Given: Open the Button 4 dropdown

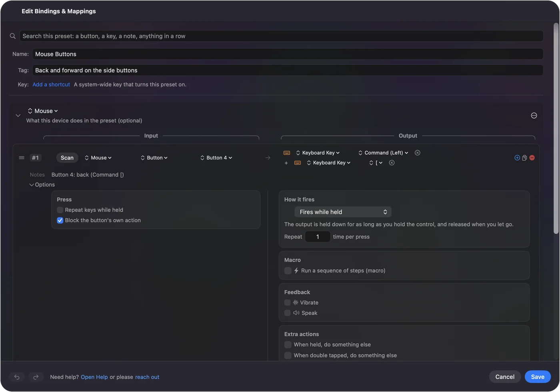Looking at the screenshot, I should 216,158.
